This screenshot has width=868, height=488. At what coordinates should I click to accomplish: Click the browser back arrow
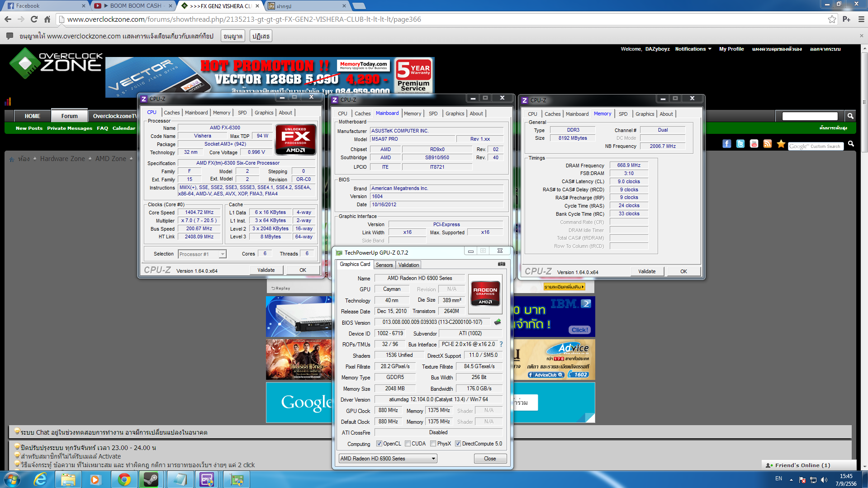click(8, 19)
